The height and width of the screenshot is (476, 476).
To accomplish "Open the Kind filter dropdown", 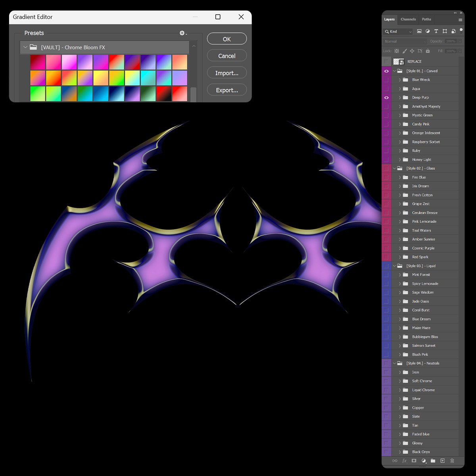I will point(398,31).
